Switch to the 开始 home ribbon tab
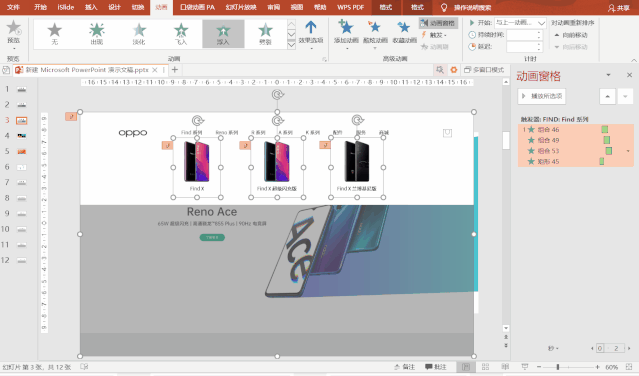 (x=40, y=7)
